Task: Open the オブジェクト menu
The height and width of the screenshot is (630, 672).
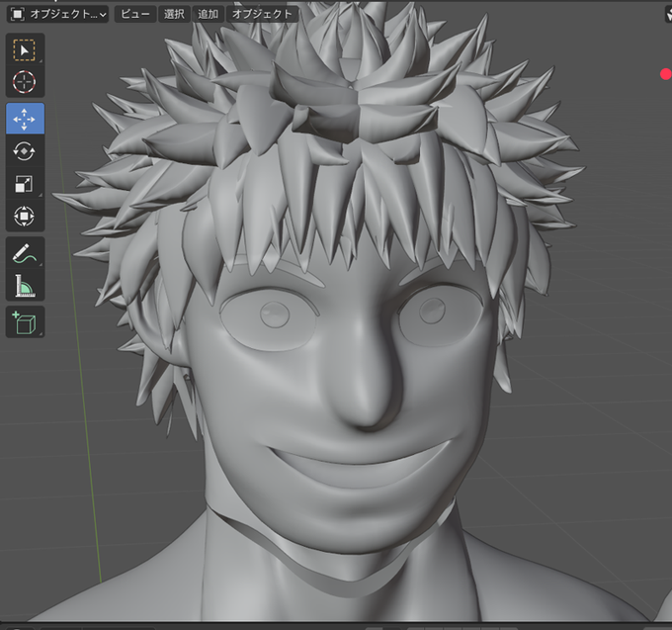Action: (262, 14)
